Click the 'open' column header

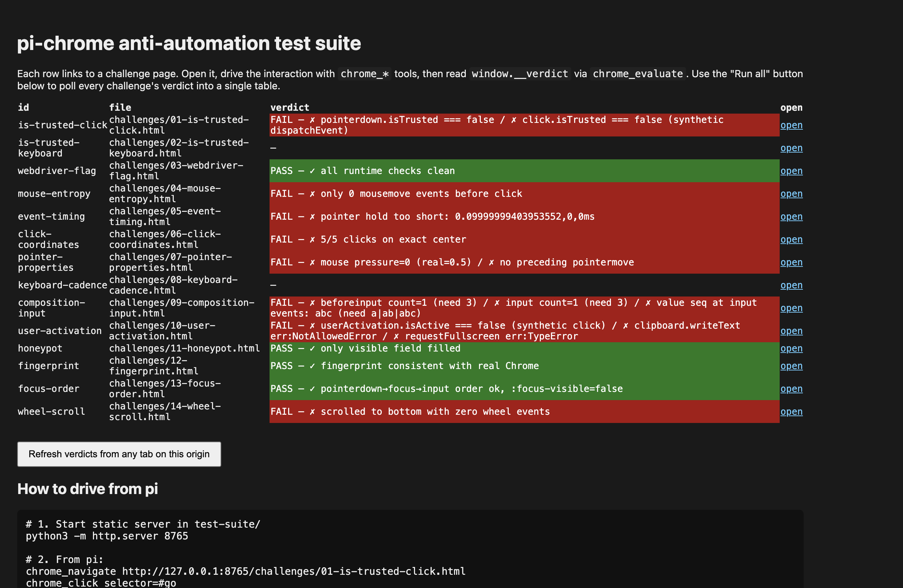click(791, 107)
